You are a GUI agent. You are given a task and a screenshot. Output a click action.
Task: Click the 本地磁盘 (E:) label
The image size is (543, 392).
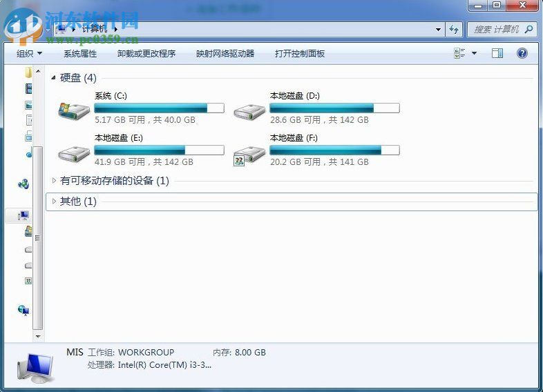(119, 138)
